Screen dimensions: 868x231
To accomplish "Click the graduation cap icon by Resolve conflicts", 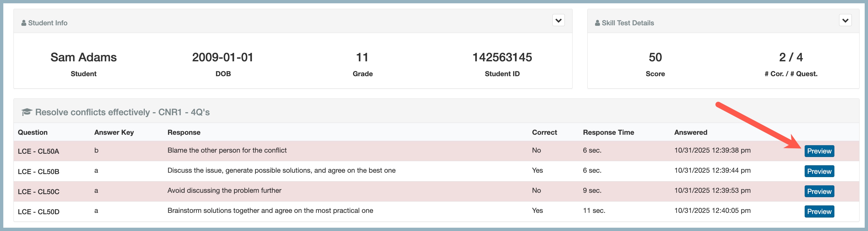I will pos(27,112).
